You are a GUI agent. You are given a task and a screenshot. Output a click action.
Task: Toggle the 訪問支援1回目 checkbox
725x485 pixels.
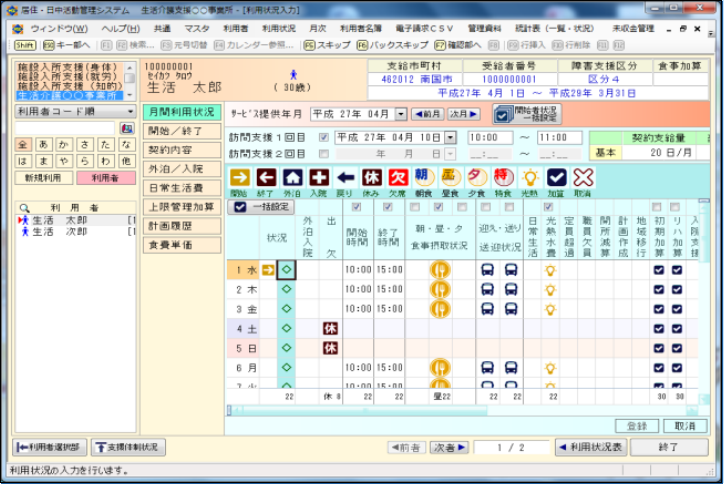coord(323,137)
